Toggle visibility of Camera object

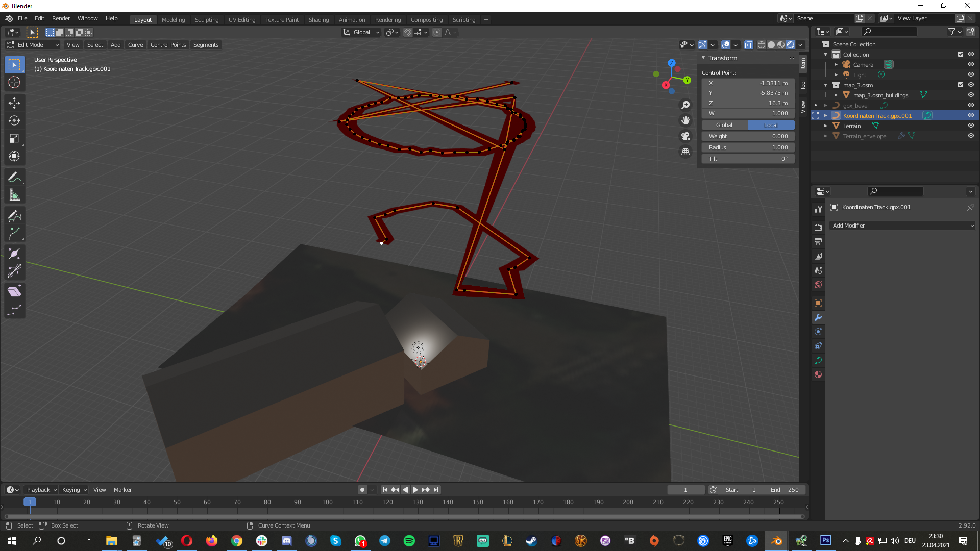971,64
